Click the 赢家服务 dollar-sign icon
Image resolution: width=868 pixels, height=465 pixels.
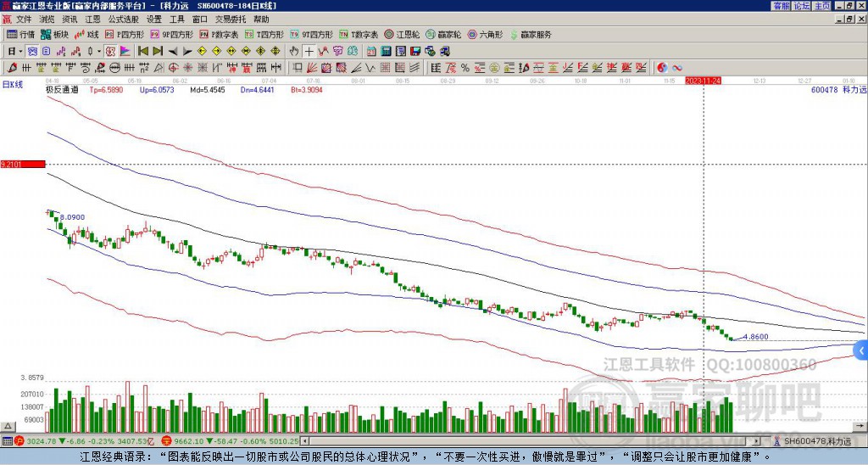[515, 35]
